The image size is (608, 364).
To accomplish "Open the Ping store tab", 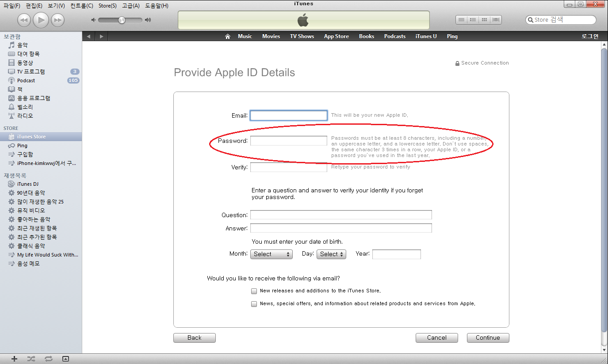I will [x=452, y=36].
